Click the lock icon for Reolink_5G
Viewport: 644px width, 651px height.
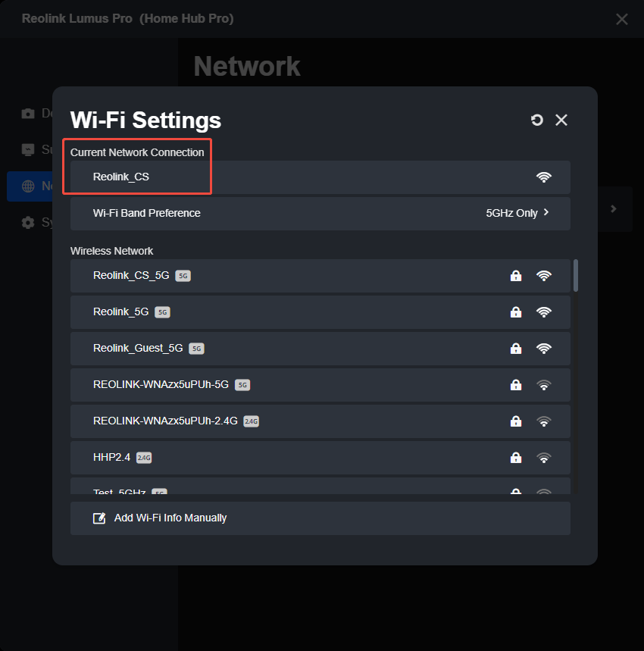pyautogui.click(x=516, y=311)
